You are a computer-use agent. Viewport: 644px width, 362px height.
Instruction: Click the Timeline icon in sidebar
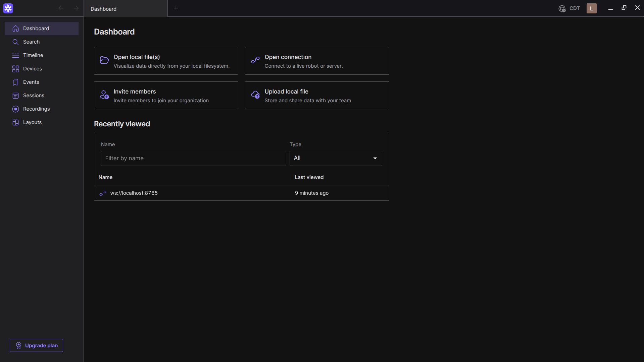(15, 55)
